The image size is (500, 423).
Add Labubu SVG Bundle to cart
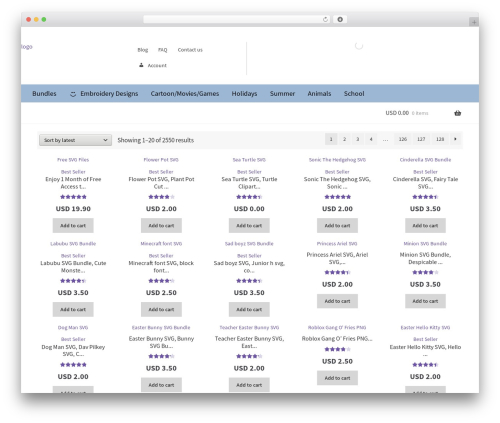[x=73, y=309]
